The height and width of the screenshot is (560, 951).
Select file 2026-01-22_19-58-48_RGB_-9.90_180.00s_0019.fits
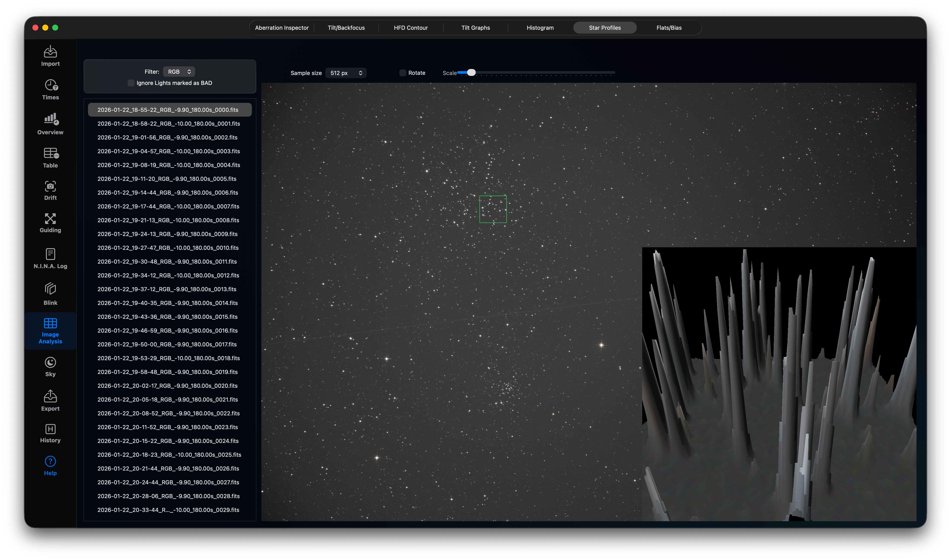tap(169, 372)
